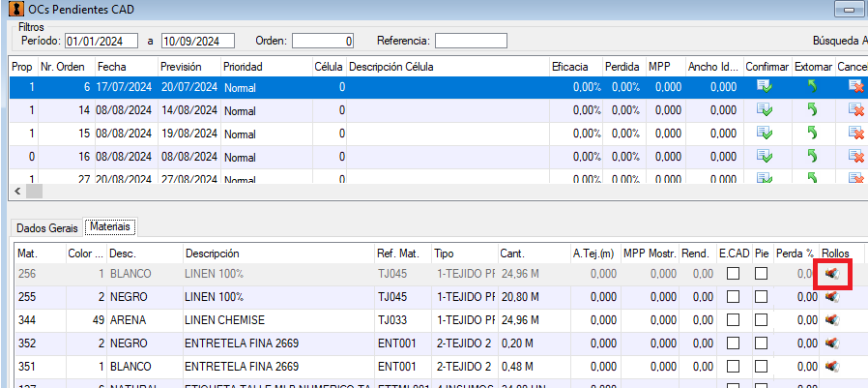The image size is (868, 388).
Task: Toggle E.CAD checkbox for material 256
Action: click(733, 274)
